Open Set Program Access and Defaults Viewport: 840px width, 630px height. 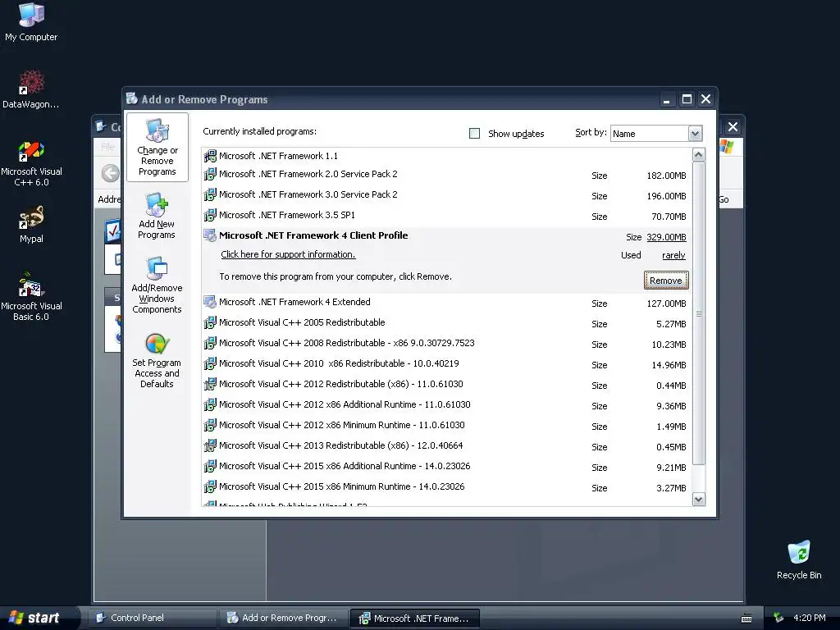click(x=157, y=361)
